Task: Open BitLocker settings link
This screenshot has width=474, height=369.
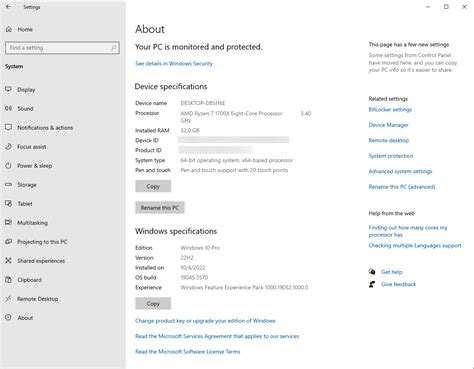Action: tap(390, 109)
